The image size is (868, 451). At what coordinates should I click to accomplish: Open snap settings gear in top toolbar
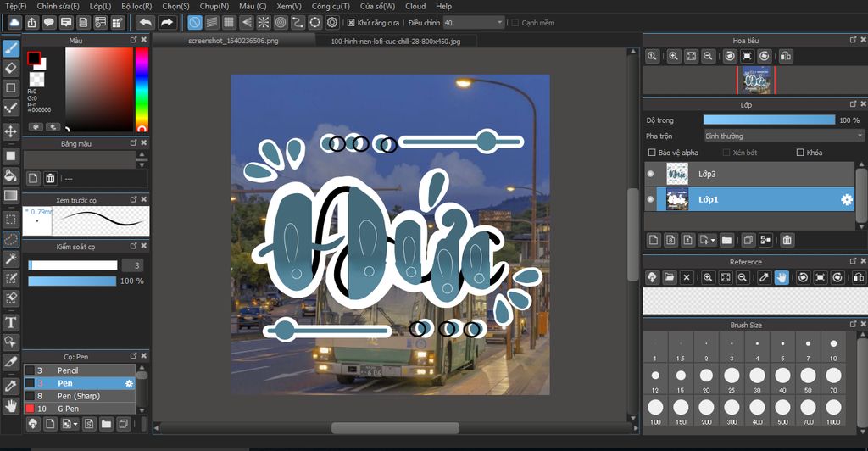pos(332,23)
